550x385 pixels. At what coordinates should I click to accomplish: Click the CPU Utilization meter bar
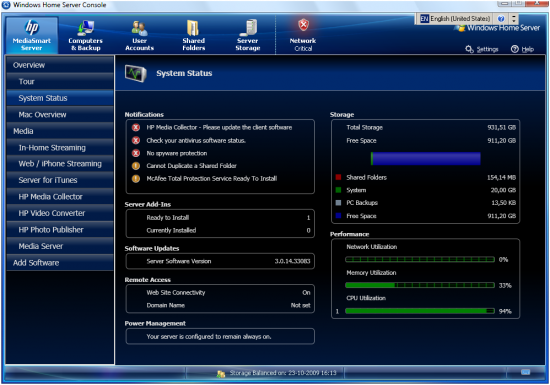(x=420, y=311)
